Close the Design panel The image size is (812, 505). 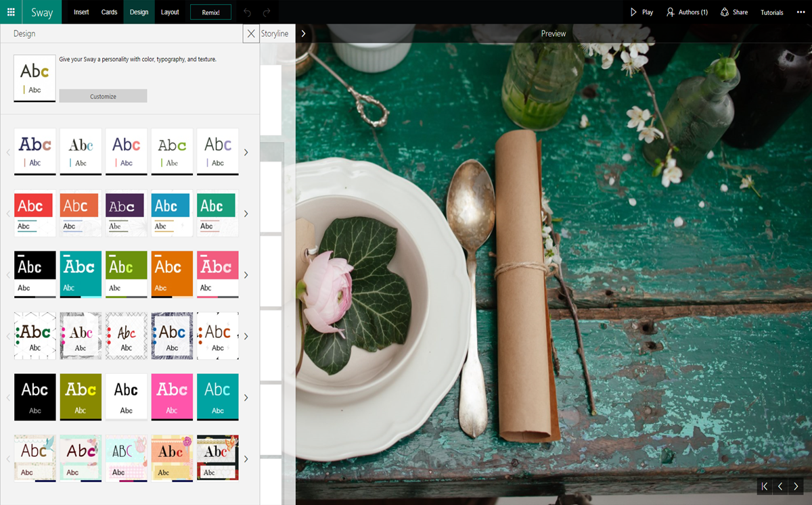pyautogui.click(x=251, y=33)
